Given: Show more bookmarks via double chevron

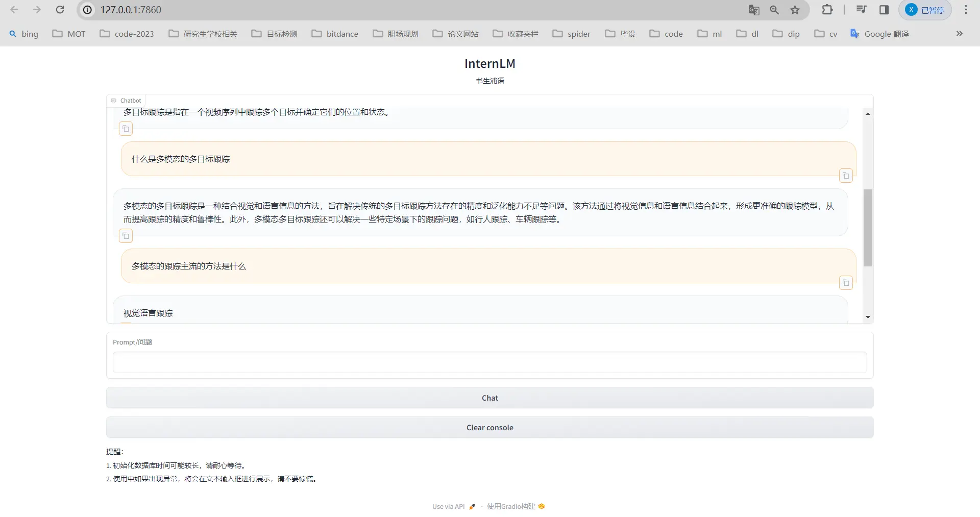Looking at the screenshot, I should pos(959,34).
